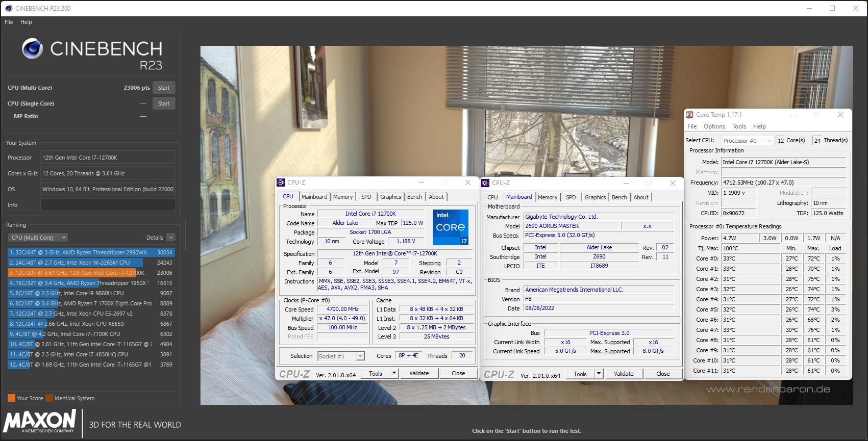868x441 pixels.
Task: Click the Core Temp Frequency value field
Action: (x=784, y=183)
